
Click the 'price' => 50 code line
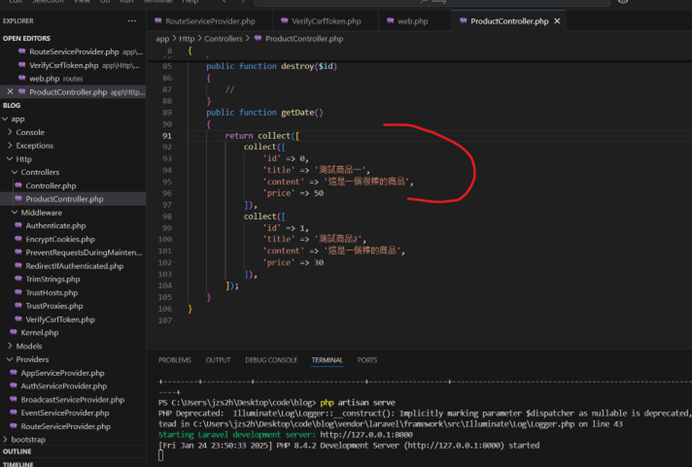[x=293, y=193]
